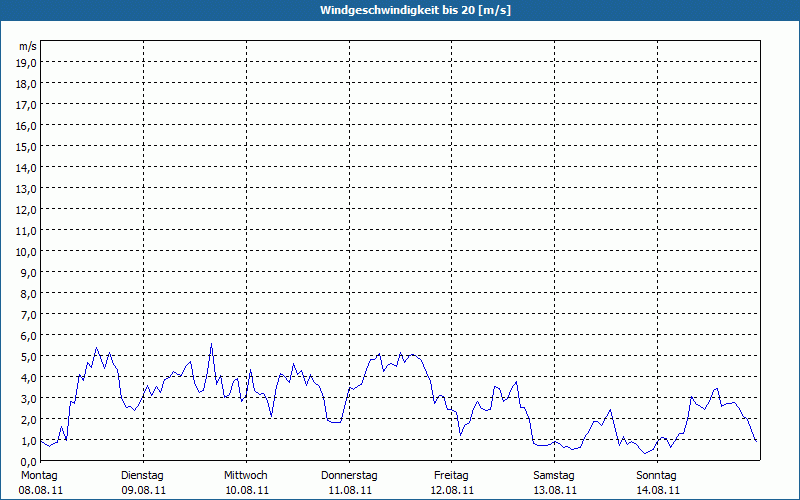Click the 15,0 axis label
Viewport: 800px width, 500px height.
(x=26, y=147)
